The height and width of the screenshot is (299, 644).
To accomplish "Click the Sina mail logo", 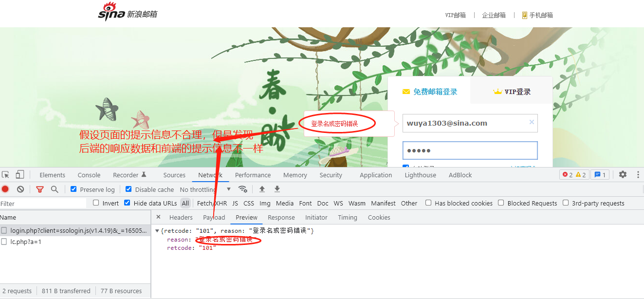I will [128, 12].
